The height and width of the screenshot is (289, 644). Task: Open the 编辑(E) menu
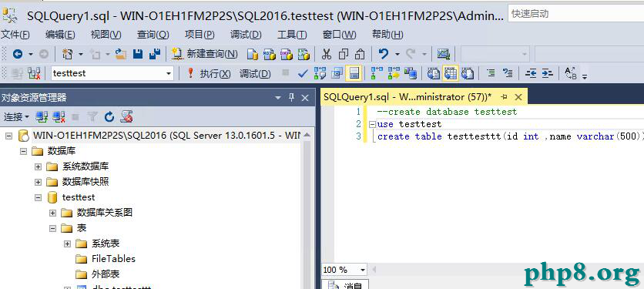coord(60,35)
